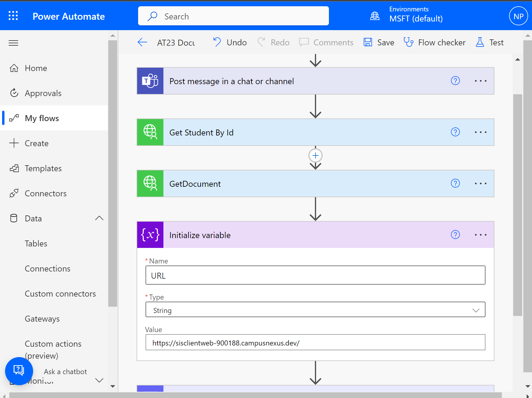Click the top Search box
This screenshot has width=532, height=398.
tap(233, 16)
